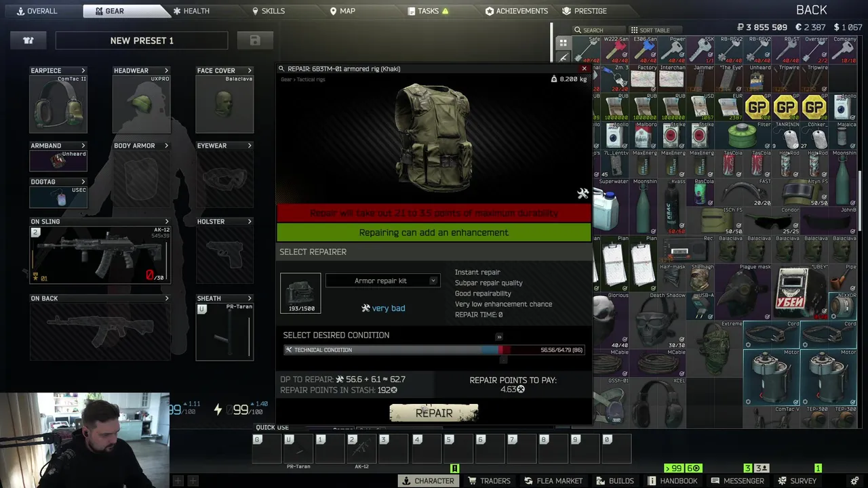The height and width of the screenshot is (488, 868).
Task: Select the Factory map item
Action: point(644,78)
